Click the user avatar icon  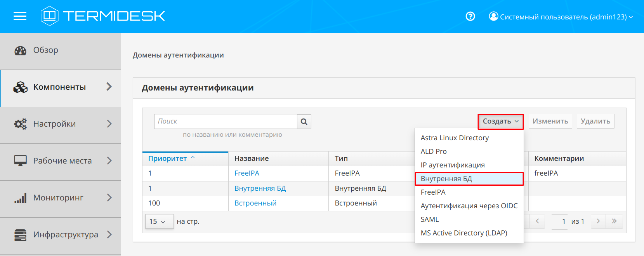(x=493, y=16)
